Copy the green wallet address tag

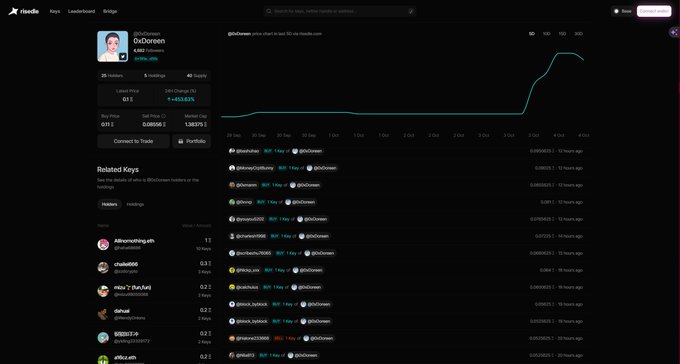[x=146, y=59]
